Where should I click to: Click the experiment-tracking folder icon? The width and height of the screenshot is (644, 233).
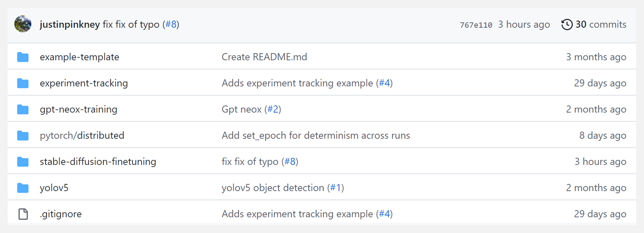(x=23, y=83)
